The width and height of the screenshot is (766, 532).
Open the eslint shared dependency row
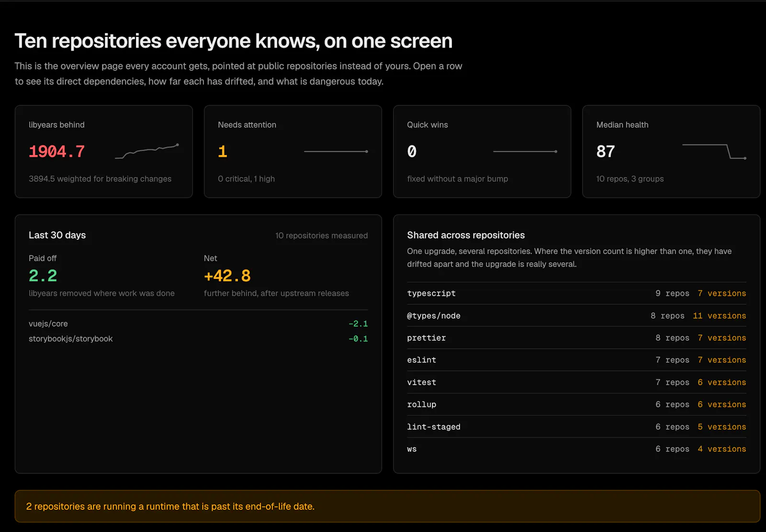(576, 360)
